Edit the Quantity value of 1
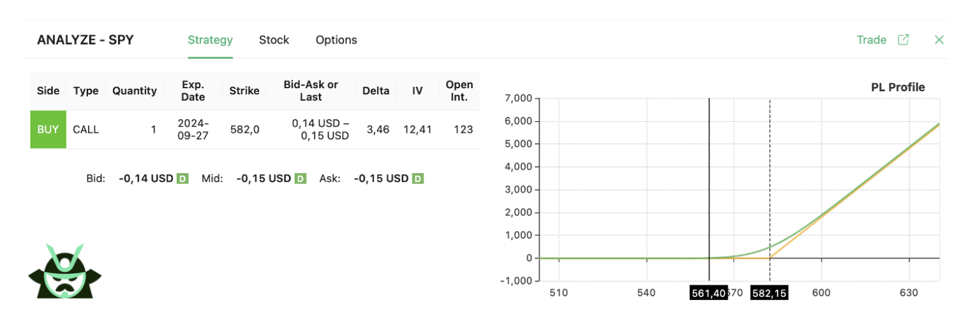 153,130
